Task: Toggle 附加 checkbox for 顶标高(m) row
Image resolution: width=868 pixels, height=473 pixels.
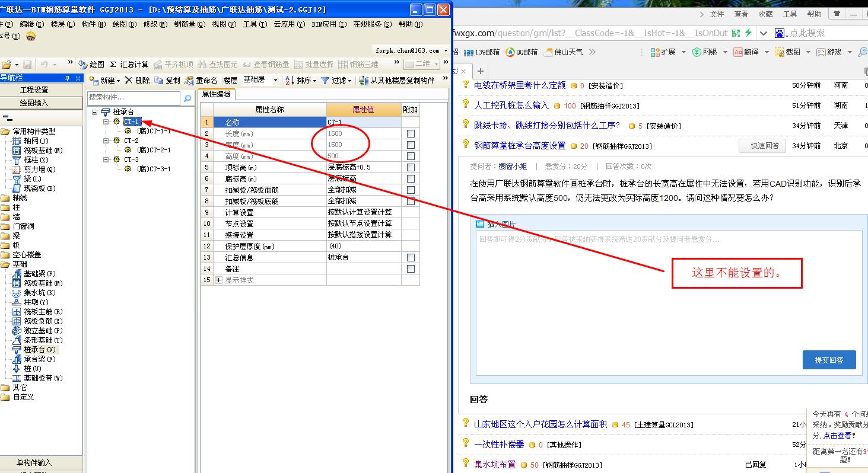Action: [411, 167]
